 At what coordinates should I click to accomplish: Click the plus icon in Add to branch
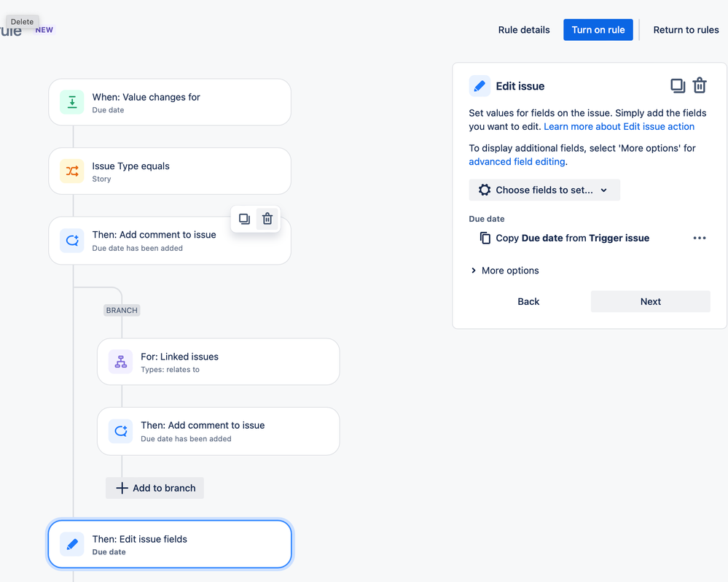pyautogui.click(x=122, y=488)
